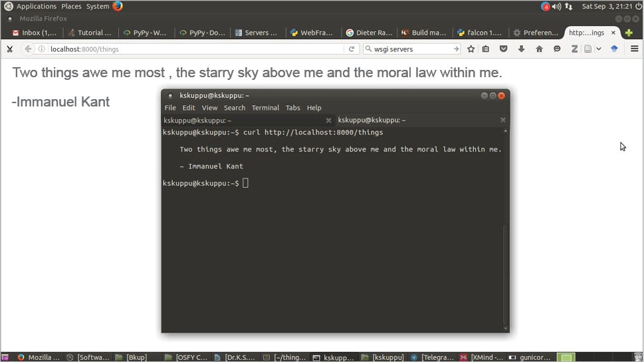Open the Applications menu in top panel
The image size is (644, 362).
point(36,6)
